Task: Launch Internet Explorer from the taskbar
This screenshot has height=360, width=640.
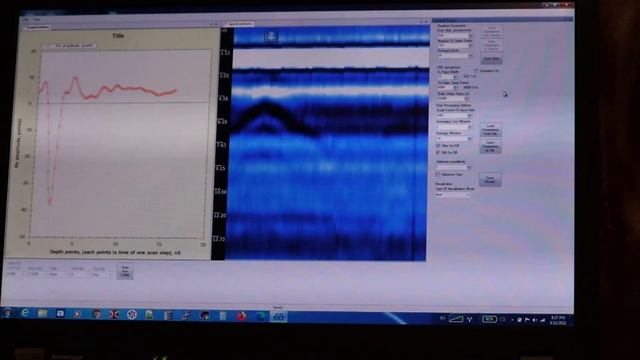Action: (25, 313)
